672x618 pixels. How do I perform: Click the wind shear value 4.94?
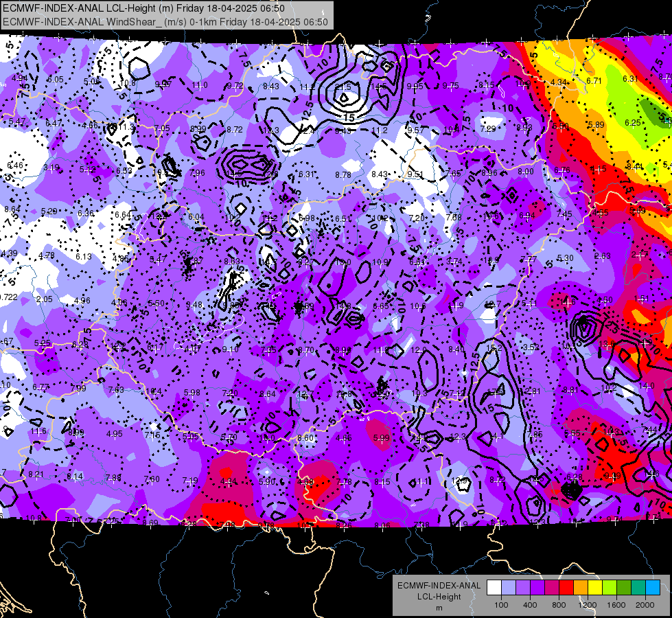click(20, 78)
